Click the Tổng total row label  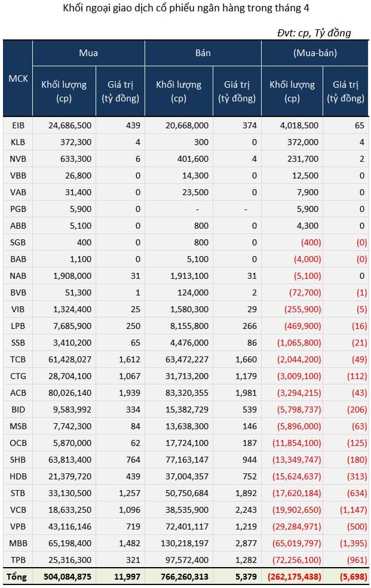tap(17, 577)
